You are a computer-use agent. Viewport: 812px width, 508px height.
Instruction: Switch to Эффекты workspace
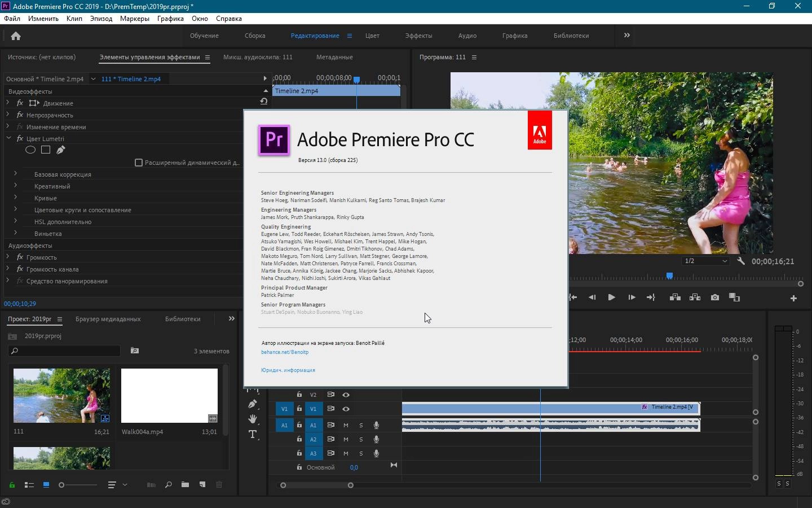tap(418, 36)
